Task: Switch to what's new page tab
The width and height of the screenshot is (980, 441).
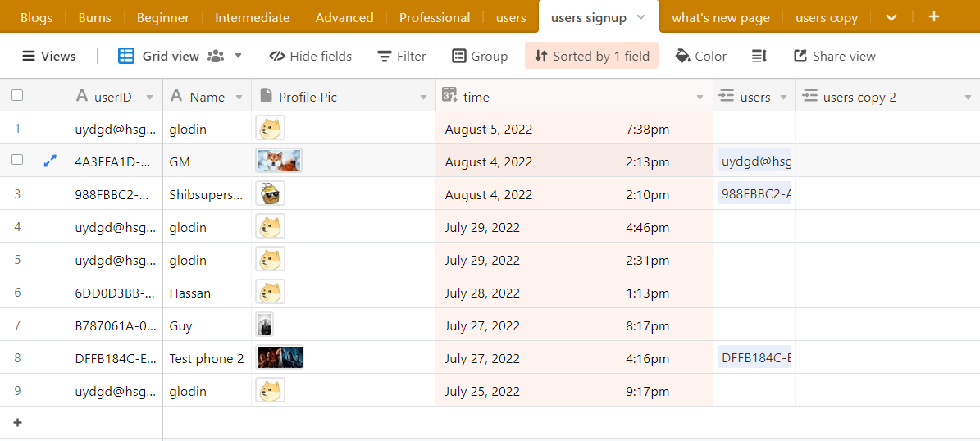Action: point(721,18)
